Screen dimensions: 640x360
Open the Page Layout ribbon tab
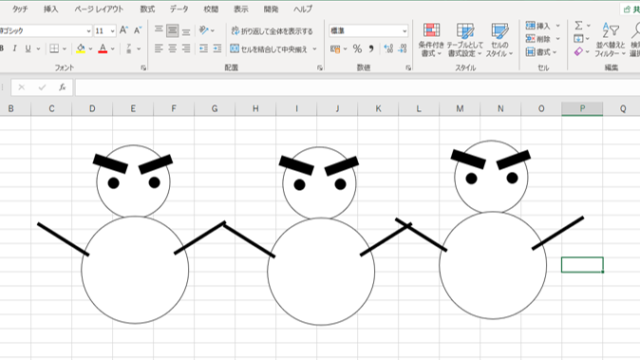pyautogui.click(x=98, y=9)
